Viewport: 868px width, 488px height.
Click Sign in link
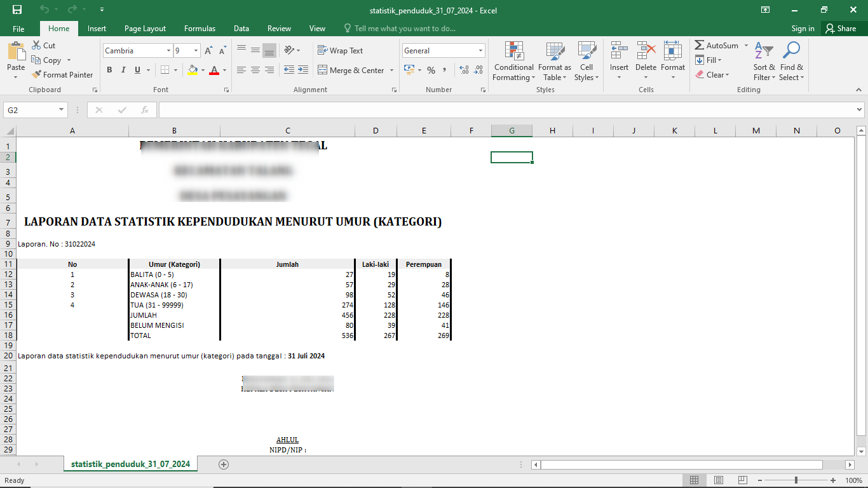tap(803, 29)
